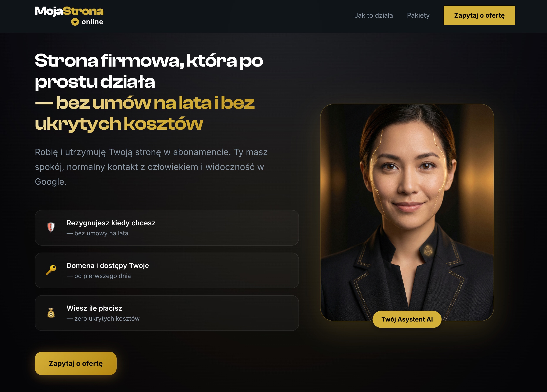Image resolution: width=547 pixels, height=392 pixels.
Task: Click the money bag icon
Action: point(51,313)
